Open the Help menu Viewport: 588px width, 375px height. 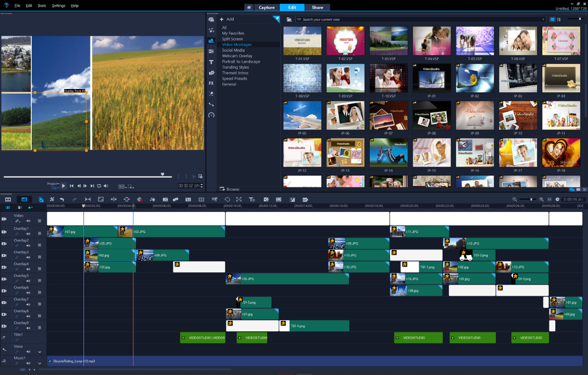point(74,6)
